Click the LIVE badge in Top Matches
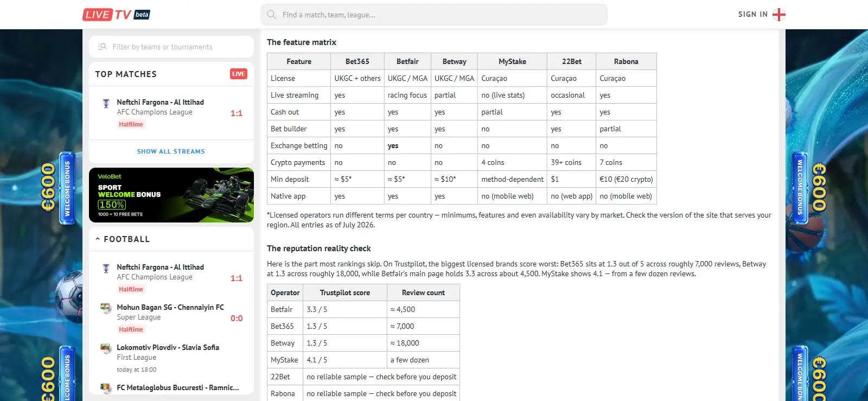This screenshot has height=401, width=868. [x=239, y=74]
